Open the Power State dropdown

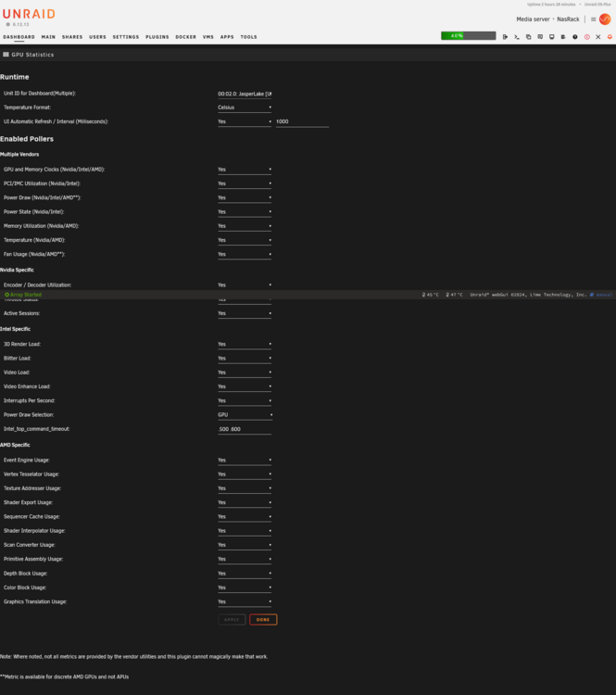click(245, 212)
